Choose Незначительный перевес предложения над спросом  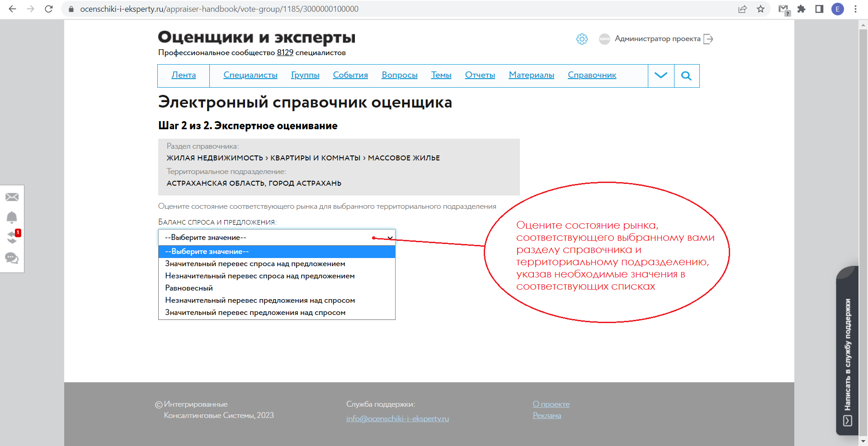[x=277, y=300]
